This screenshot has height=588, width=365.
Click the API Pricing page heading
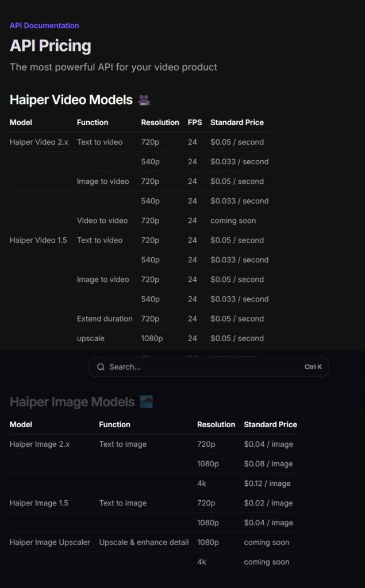(51, 46)
